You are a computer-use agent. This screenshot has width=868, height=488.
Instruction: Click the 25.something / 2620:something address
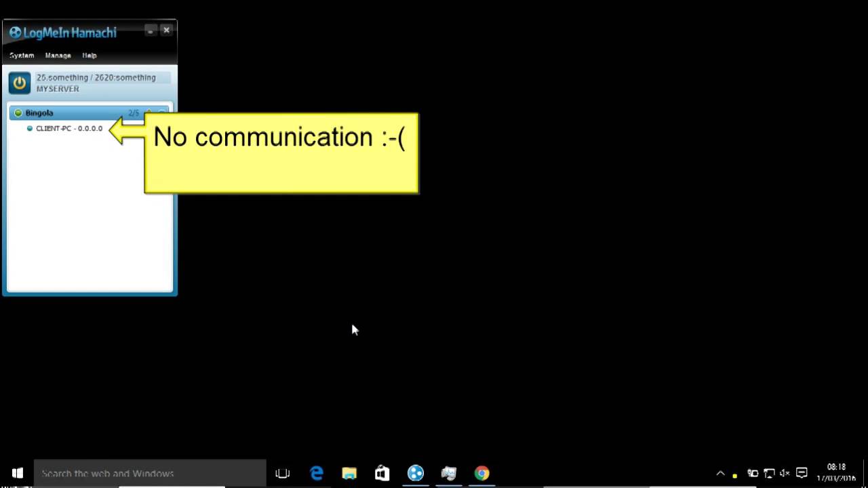[x=96, y=77]
